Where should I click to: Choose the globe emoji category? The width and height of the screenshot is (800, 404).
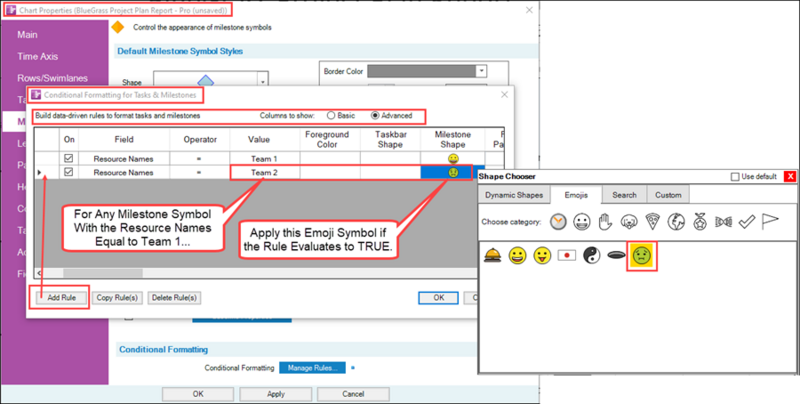tap(676, 221)
